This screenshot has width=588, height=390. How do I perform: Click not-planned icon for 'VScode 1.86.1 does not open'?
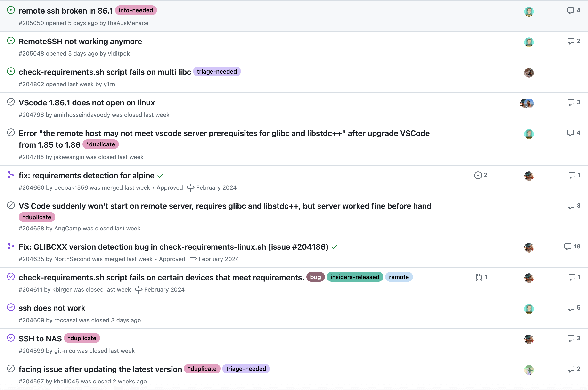click(x=11, y=102)
